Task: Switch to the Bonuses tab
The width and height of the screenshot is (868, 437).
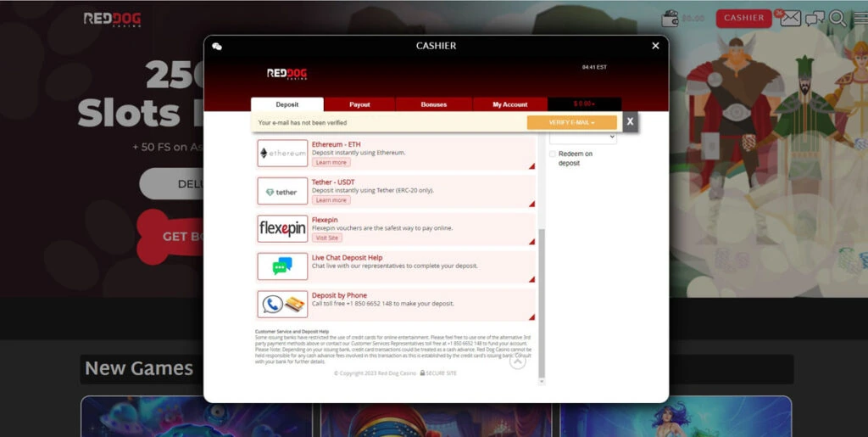Action: click(433, 104)
